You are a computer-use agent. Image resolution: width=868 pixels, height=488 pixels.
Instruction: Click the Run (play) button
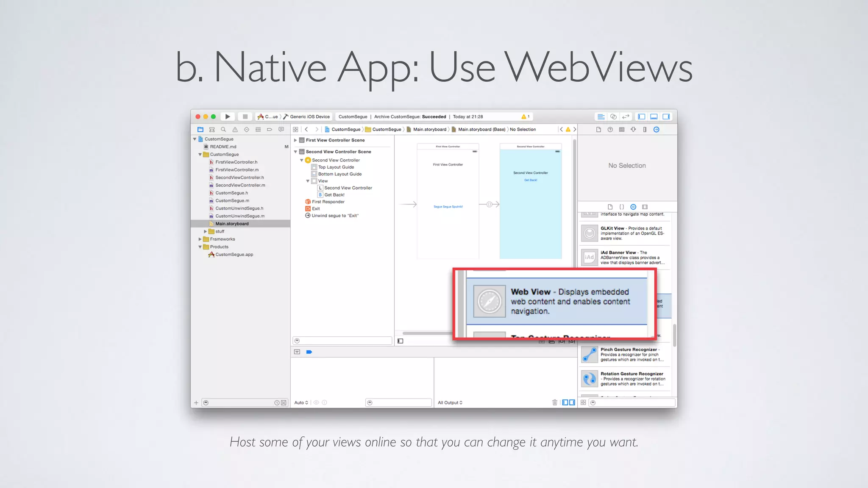tap(228, 116)
